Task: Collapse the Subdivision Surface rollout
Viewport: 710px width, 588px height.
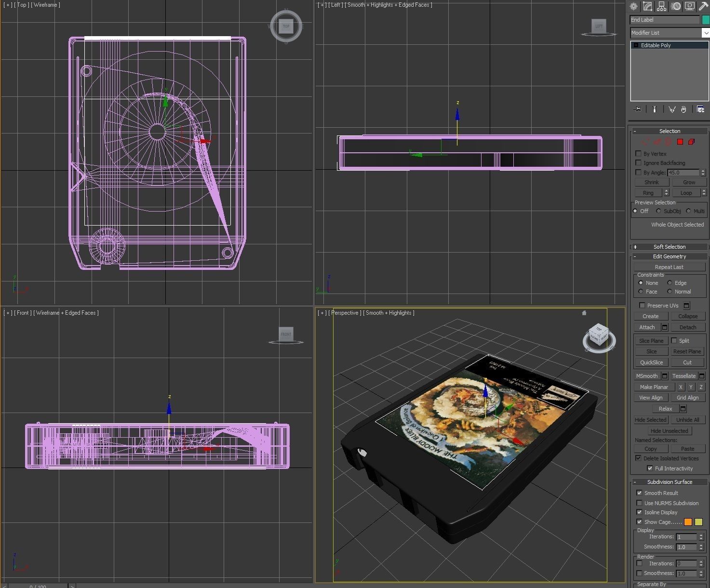Action: [x=670, y=482]
